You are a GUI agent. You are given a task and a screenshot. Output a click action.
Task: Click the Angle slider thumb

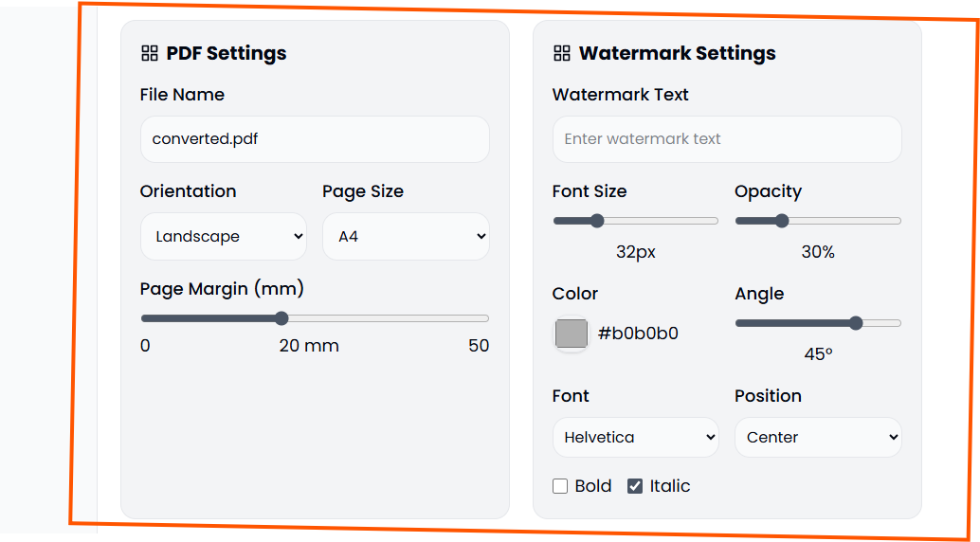click(856, 323)
